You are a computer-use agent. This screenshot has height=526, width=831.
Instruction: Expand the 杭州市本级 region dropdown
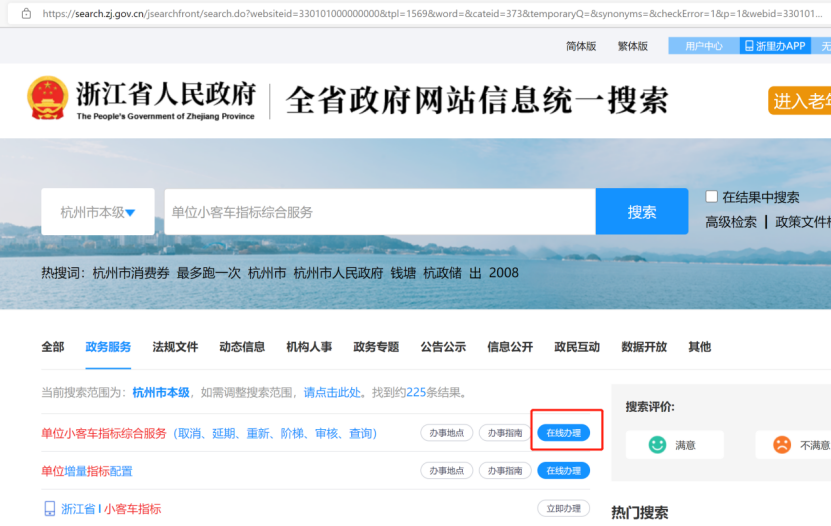[x=98, y=212]
